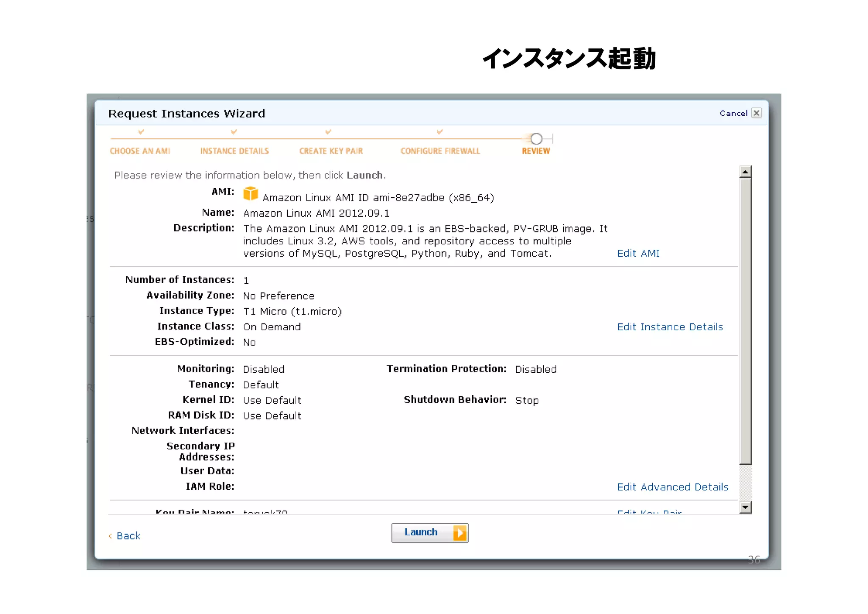Open the Edit Instance Details link
Image resolution: width=868 pixels, height=614 pixels.
(670, 327)
